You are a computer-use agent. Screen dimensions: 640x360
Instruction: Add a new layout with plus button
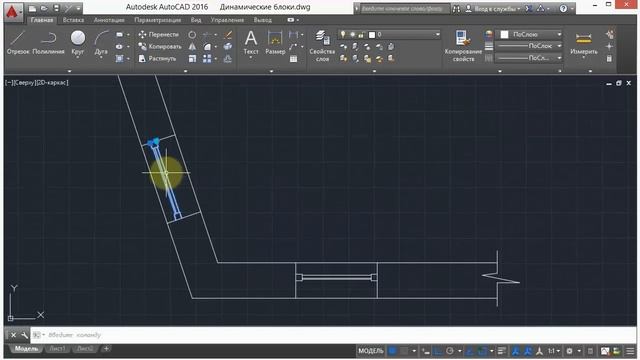[x=106, y=349]
